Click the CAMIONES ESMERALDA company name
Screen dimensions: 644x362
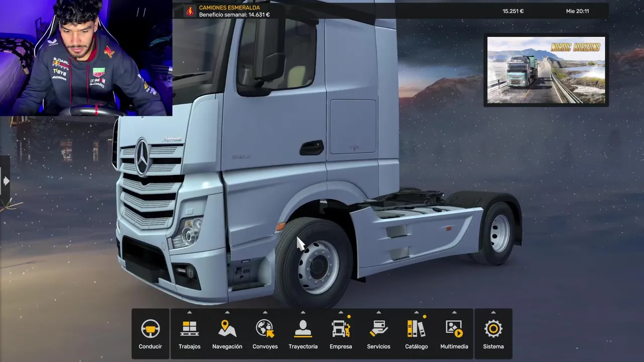[229, 8]
